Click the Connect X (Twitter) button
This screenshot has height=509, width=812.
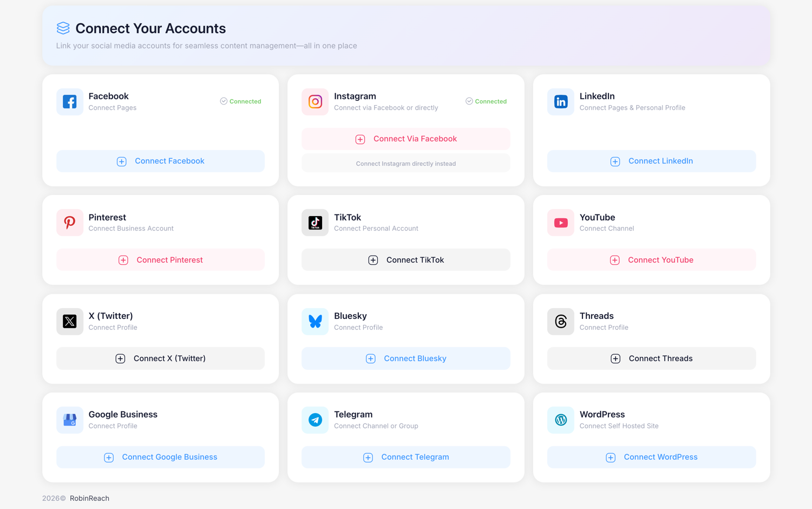161,358
